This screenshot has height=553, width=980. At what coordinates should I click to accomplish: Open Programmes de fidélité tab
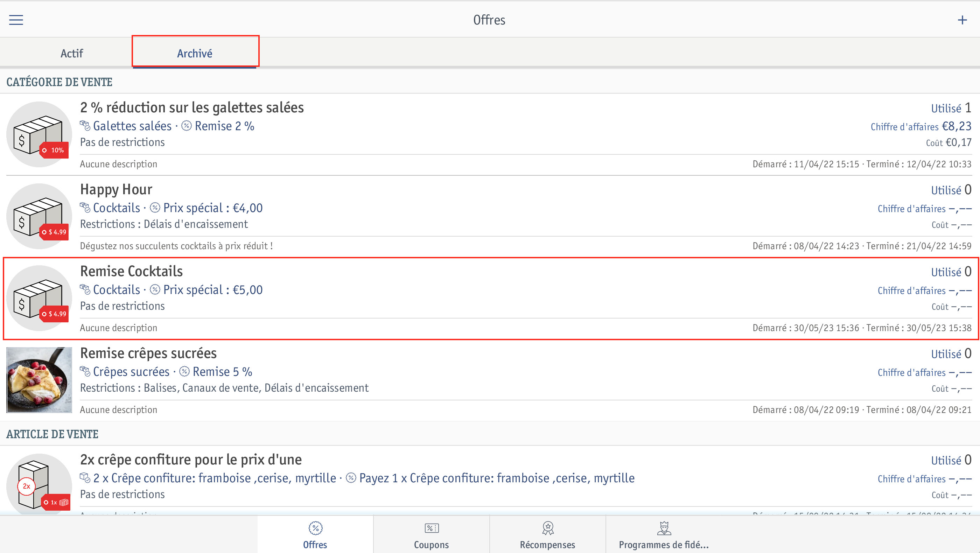pos(664,534)
